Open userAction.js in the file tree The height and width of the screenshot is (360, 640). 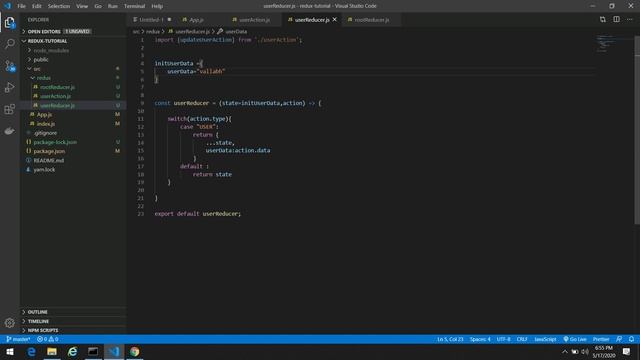pos(73,96)
